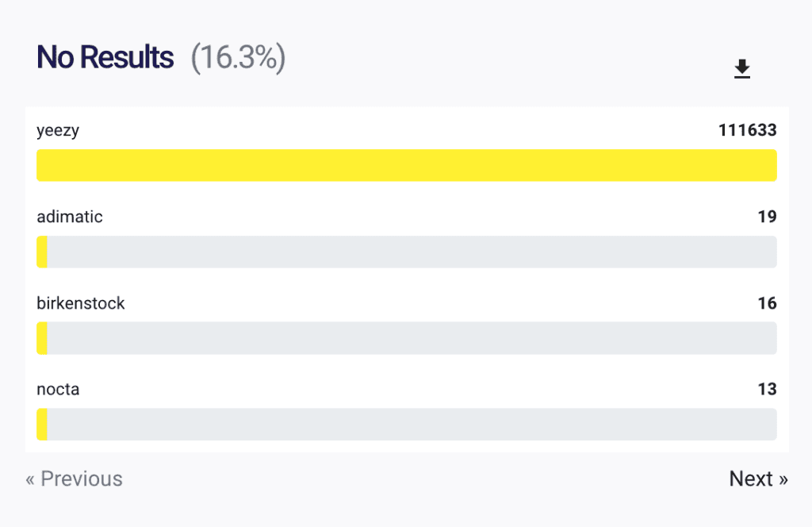Click the adimatic count of 19
The image size is (812, 527).
point(767,217)
